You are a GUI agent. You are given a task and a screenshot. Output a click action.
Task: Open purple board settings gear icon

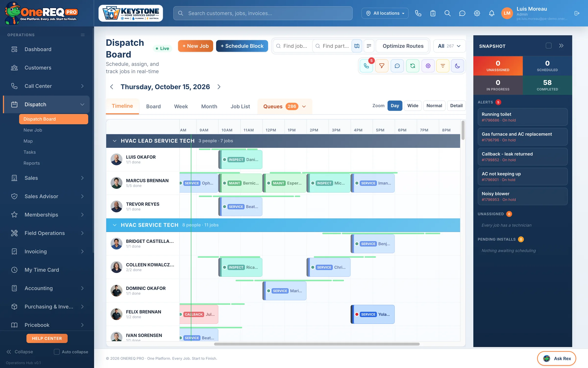point(428,66)
